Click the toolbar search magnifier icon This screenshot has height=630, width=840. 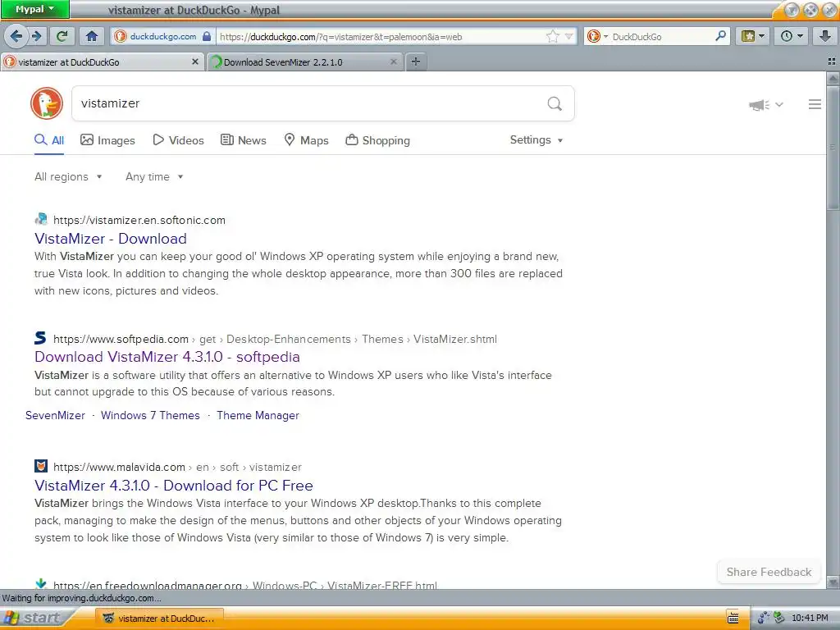[720, 36]
